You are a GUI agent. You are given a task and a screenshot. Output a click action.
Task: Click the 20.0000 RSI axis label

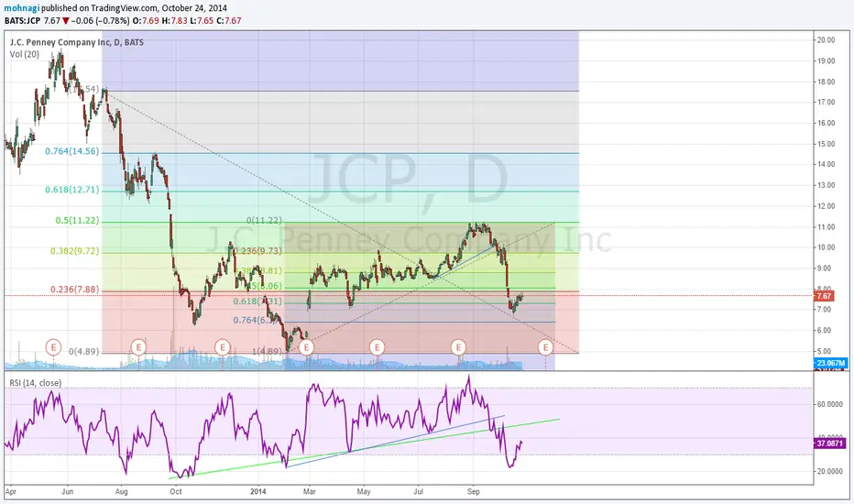(x=831, y=471)
